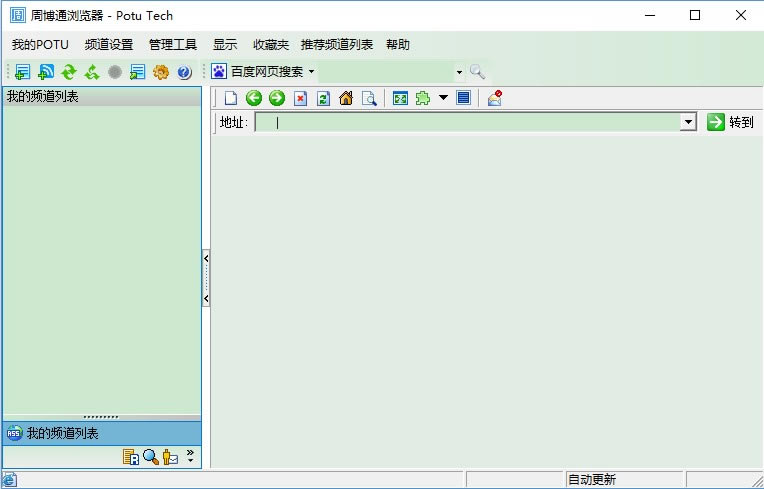Screen dimensions: 764x489
Task: Click the blue help question mark icon
Action: point(184,72)
